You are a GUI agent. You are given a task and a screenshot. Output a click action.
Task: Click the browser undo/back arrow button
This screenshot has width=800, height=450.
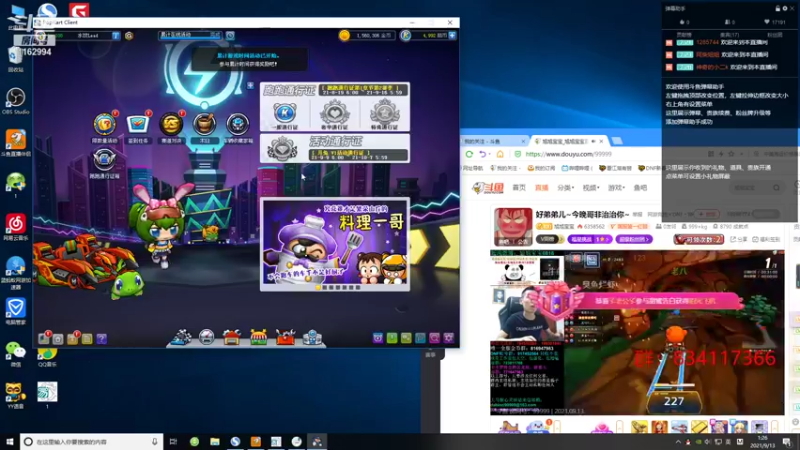pyautogui.click(x=483, y=154)
